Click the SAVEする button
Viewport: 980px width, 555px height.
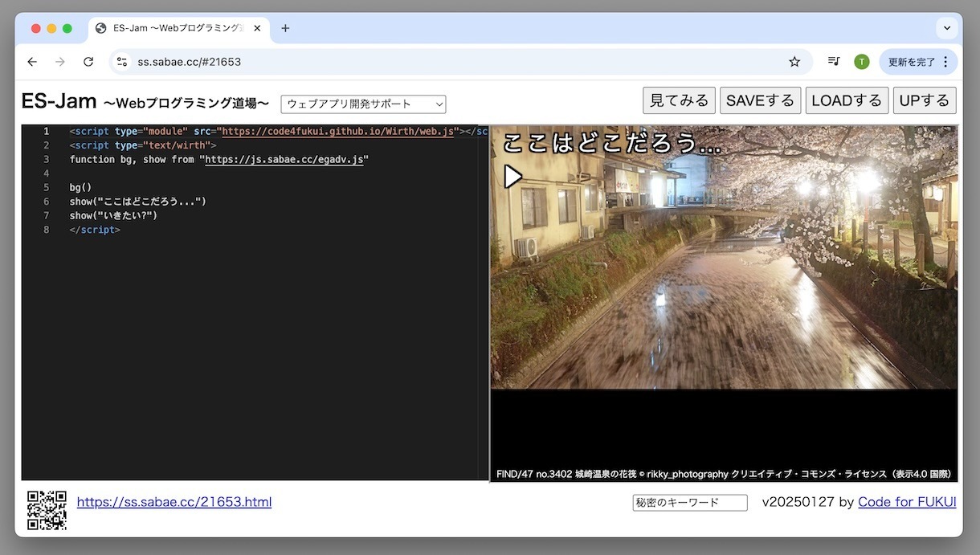[x=760, y=100]
